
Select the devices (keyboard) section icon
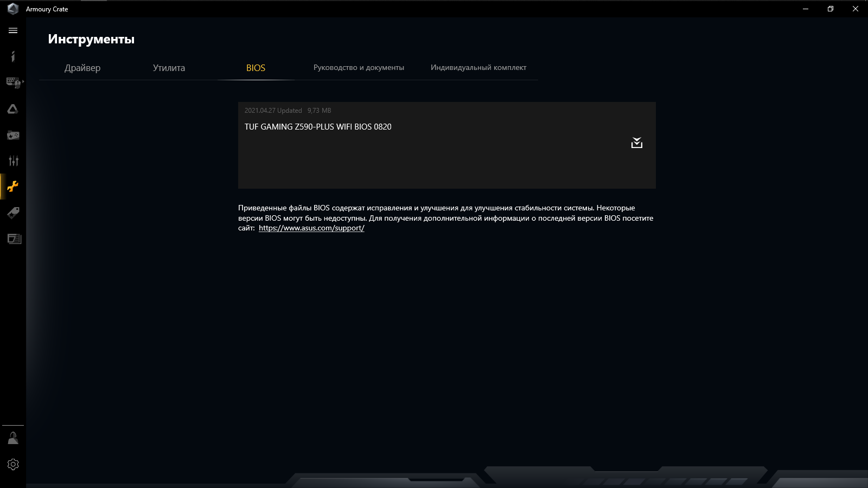12,82
